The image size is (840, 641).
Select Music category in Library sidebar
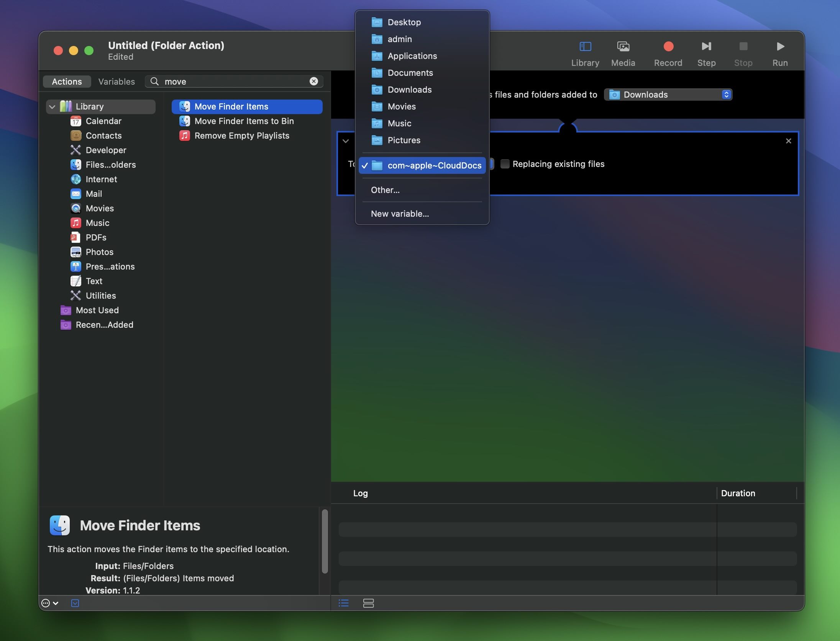[97, 223]
